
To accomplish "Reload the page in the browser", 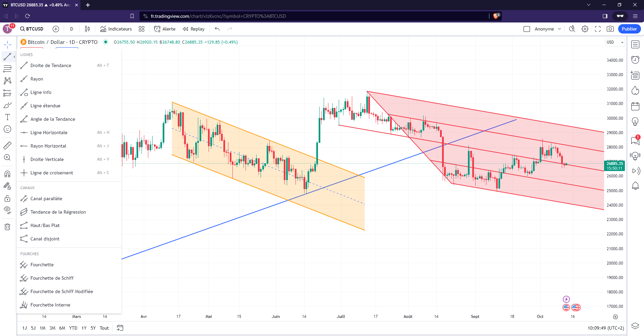I will (x=28, y=16).
